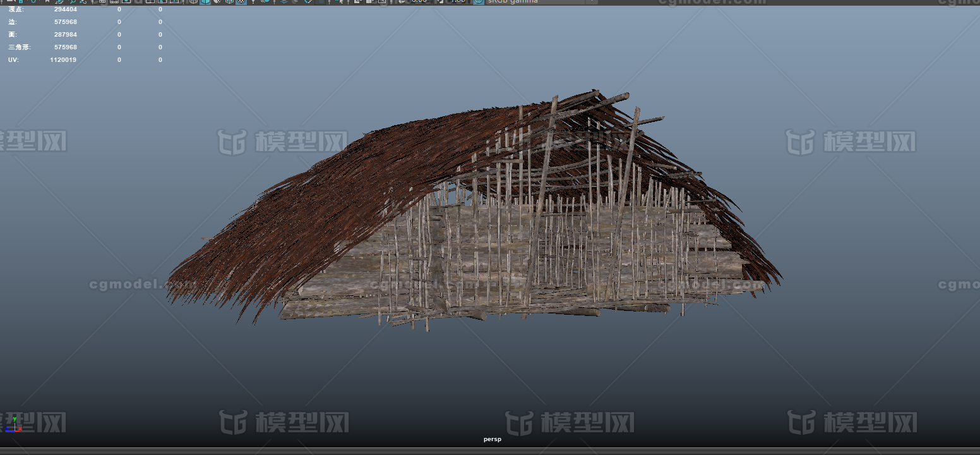Toggle the highlighted smooth shade cube icon

coord(205,2)
